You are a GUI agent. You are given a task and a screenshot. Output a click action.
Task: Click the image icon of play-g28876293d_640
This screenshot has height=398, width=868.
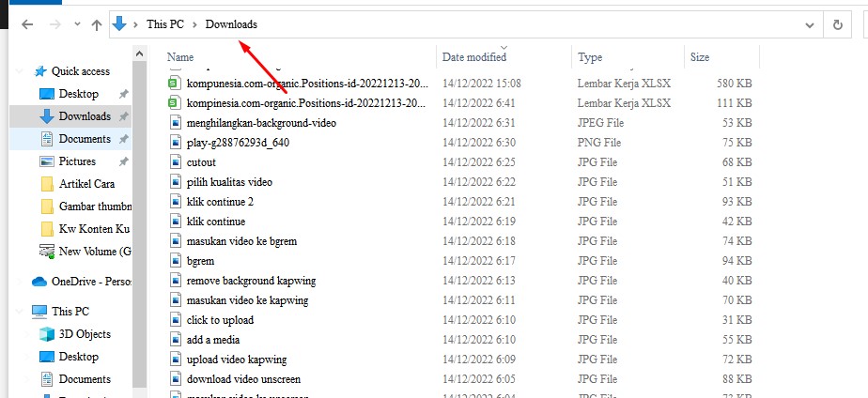pos(176,143)
